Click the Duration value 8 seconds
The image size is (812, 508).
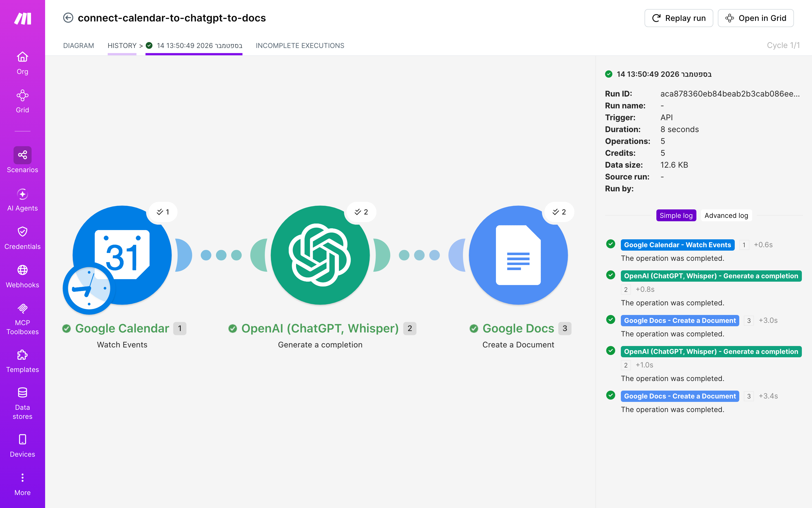pos(679,129)
